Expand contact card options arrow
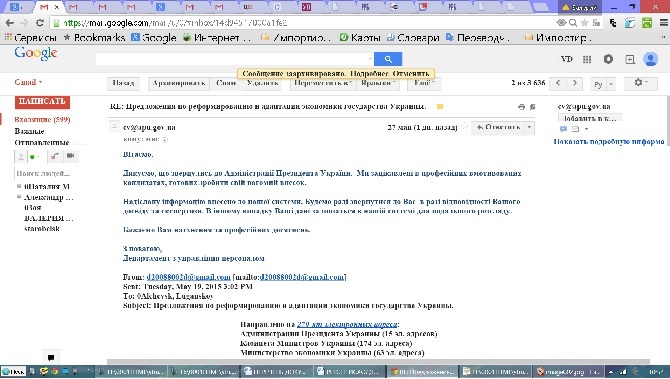 (586, 129)
